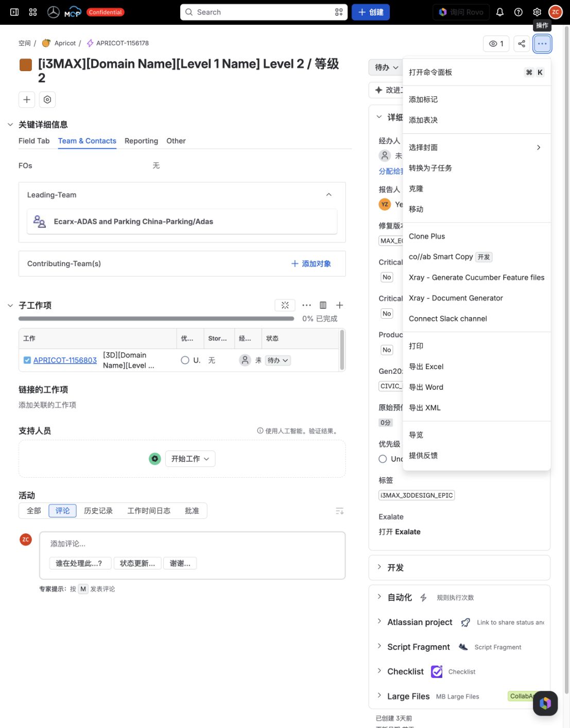
Task: Select 导出 Excel menu item
Action: [x=477, y=367]
